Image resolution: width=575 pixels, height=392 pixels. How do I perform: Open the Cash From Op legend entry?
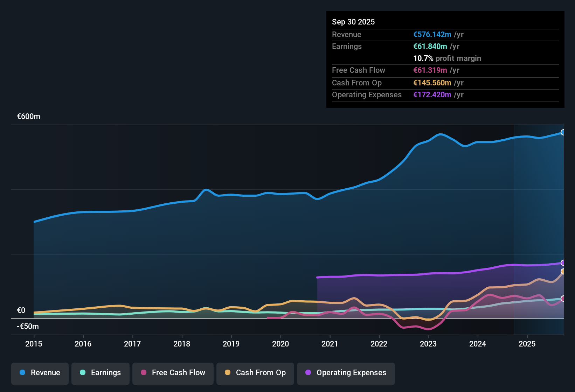click(255, 373)
